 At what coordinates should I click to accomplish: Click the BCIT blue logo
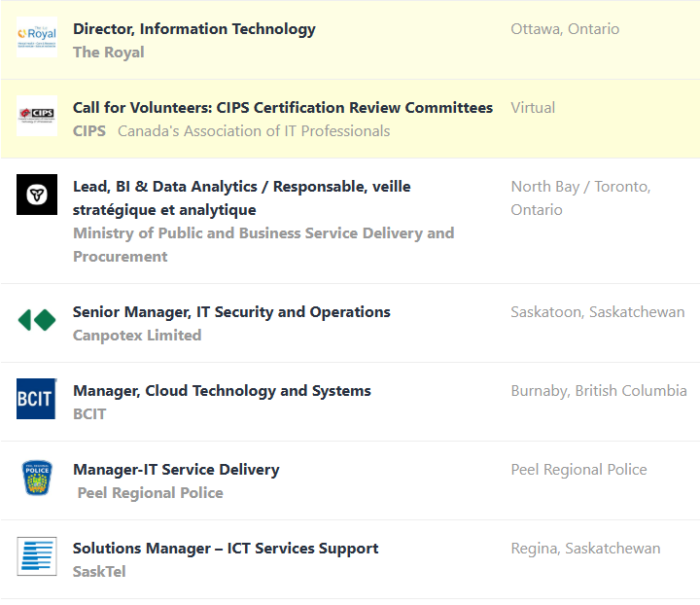(x=37, y=399)
